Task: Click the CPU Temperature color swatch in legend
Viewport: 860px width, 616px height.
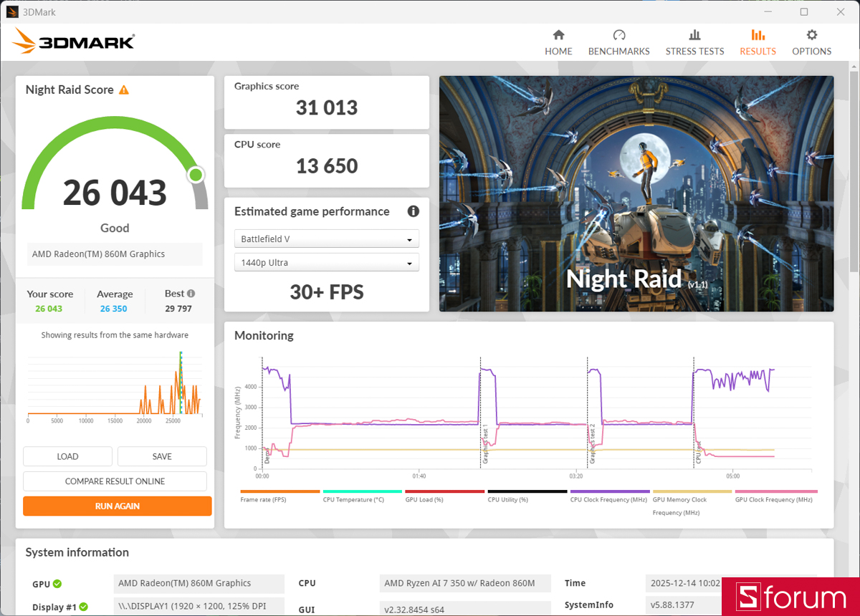Action: pos(362,494)
